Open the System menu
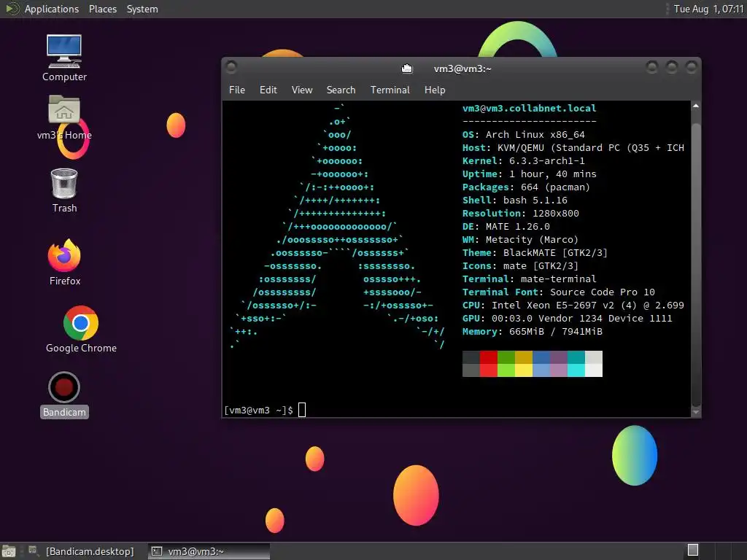The height and width of the screenshot is (560, 747). pyautogui.click(x=142, y=9)
